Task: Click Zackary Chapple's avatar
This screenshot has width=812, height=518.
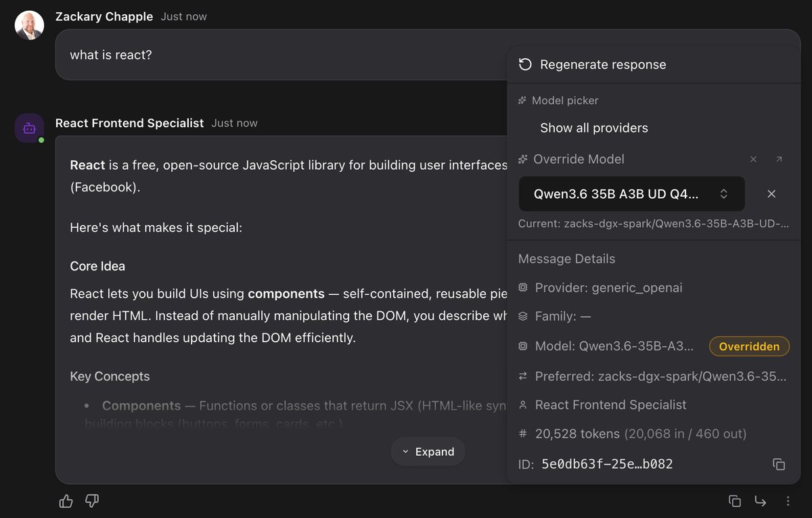Action: click(x=30, y=25)
